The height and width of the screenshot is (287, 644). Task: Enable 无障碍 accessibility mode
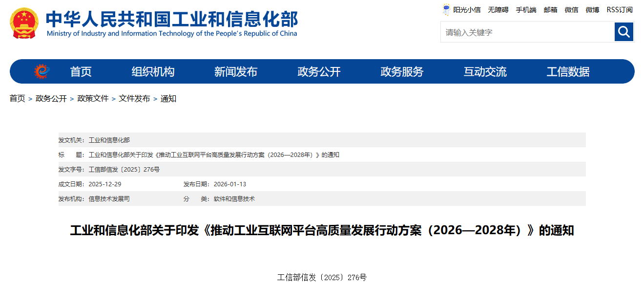[499, 9]
